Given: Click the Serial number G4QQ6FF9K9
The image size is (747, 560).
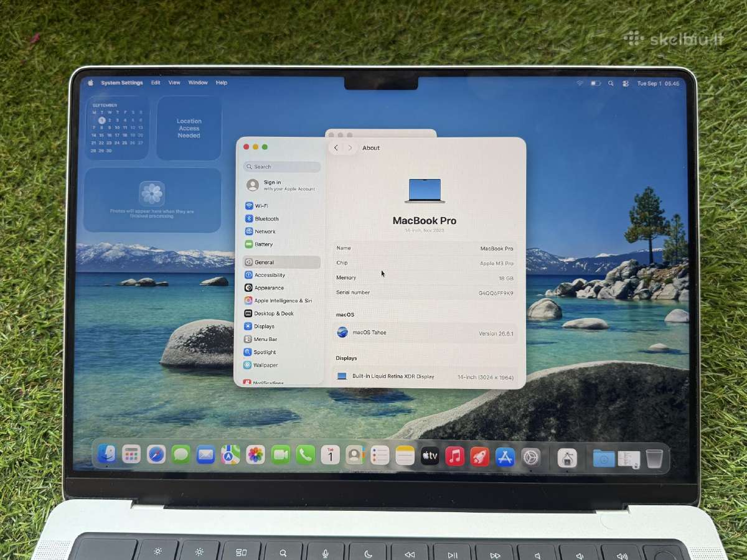Looking at the screenshot, I should [496, 293].
